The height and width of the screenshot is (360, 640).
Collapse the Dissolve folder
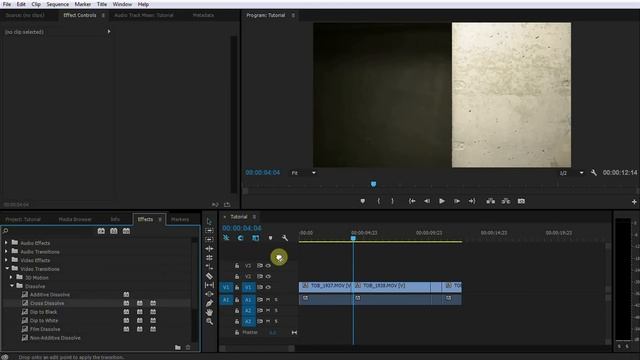(x=12, y=286)
